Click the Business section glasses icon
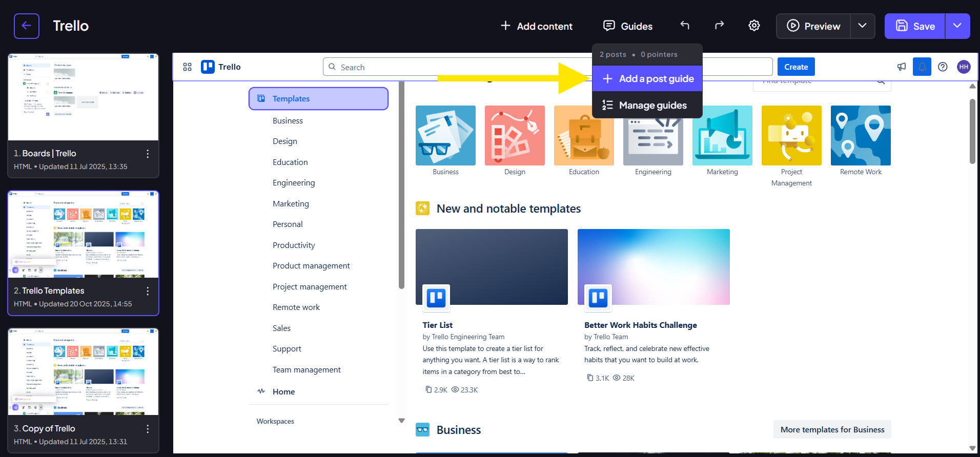The image size is (980, 457). coord(423,429)
